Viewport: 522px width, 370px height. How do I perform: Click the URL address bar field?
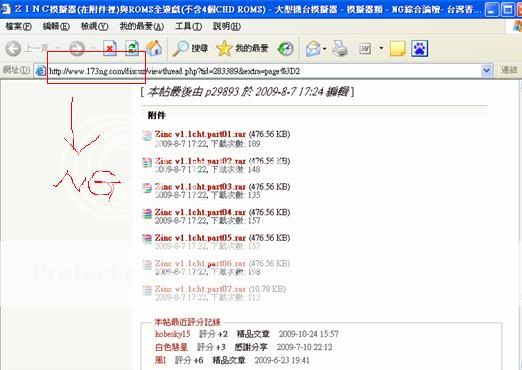260,71
